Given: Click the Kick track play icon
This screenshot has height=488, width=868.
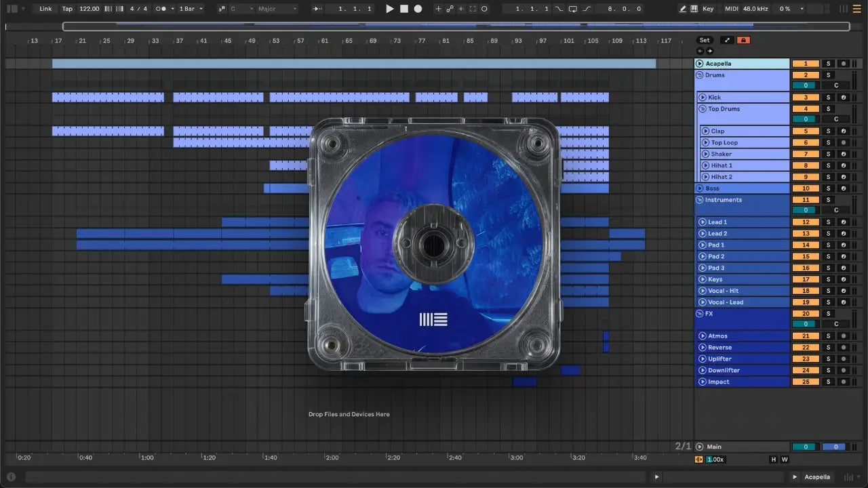Looking at the screenshot, I should [703, 98].
